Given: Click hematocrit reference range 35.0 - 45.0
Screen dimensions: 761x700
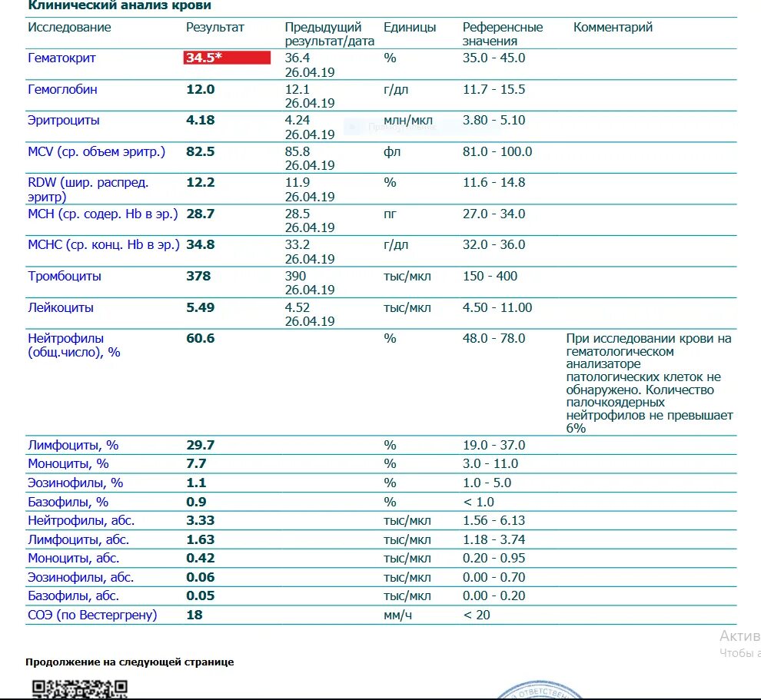Looking at the screenshot, I should 494,58.
